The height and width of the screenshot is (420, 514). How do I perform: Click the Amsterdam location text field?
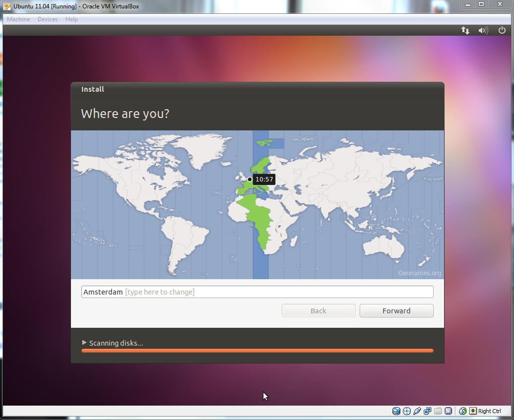(x=257, y=292)
